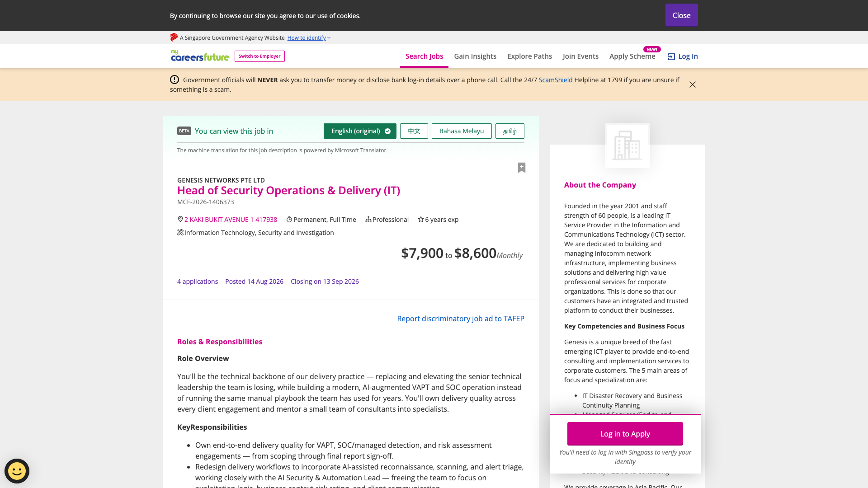Switch job view to Tamil தமிழ்
Viewport: 868px width, 488px height.
pos(510,131)
